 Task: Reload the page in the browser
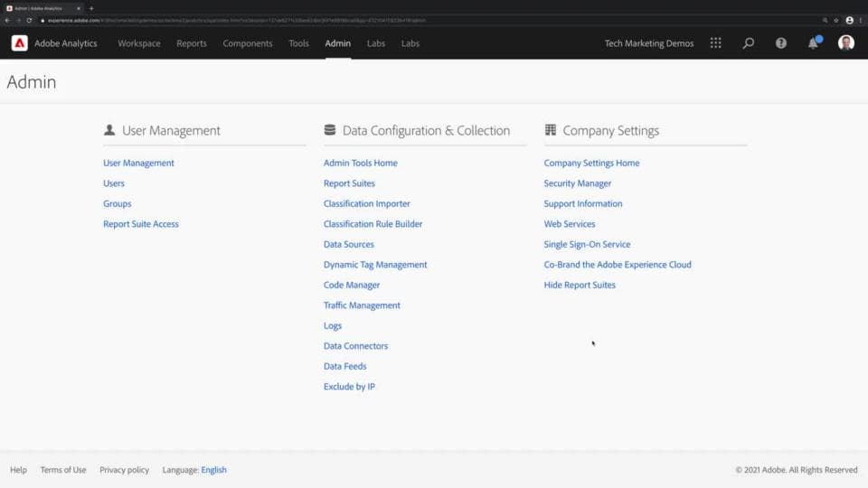click(29, 20)
